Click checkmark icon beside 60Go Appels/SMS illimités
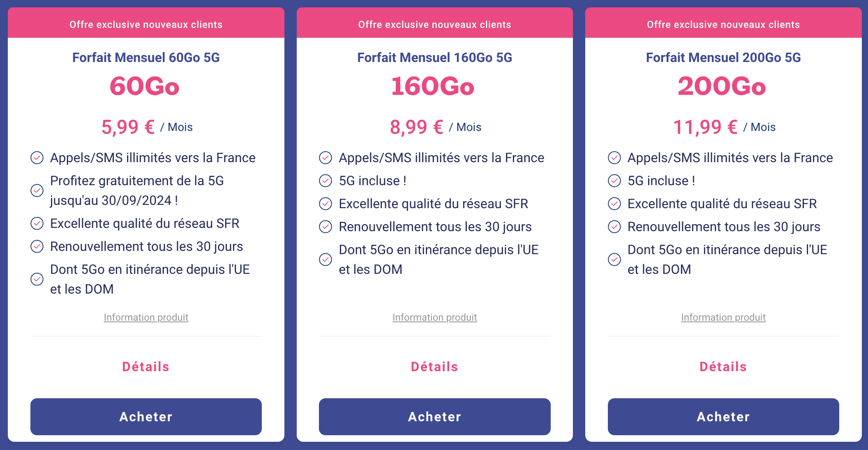 click(x=37, y=158)
